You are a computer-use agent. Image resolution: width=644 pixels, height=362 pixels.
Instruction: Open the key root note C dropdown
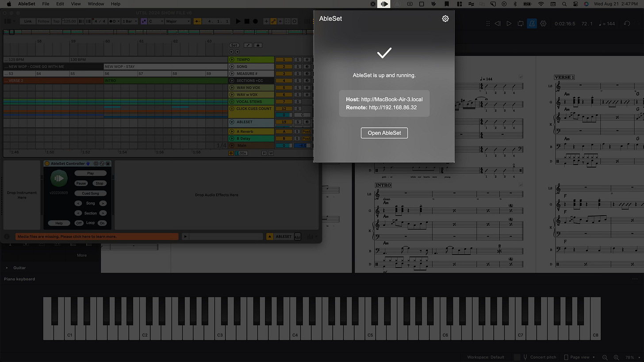tap(157, 21)
